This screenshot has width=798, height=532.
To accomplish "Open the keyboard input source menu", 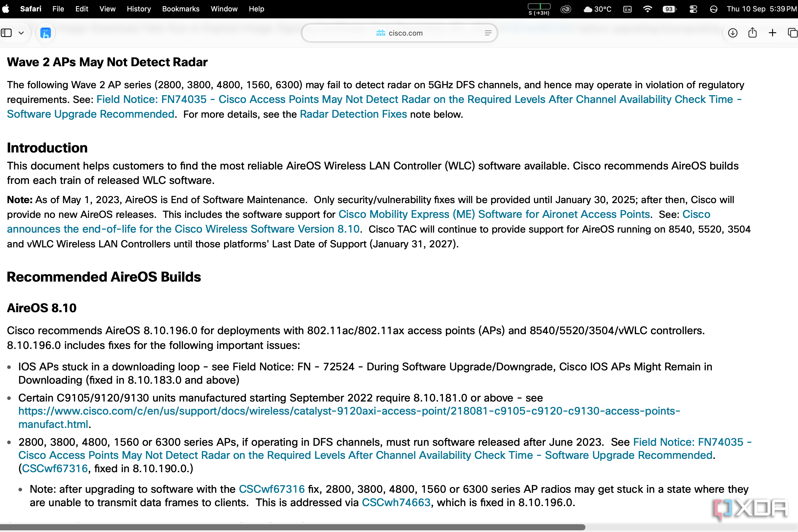I will click(x=627, y=9).
